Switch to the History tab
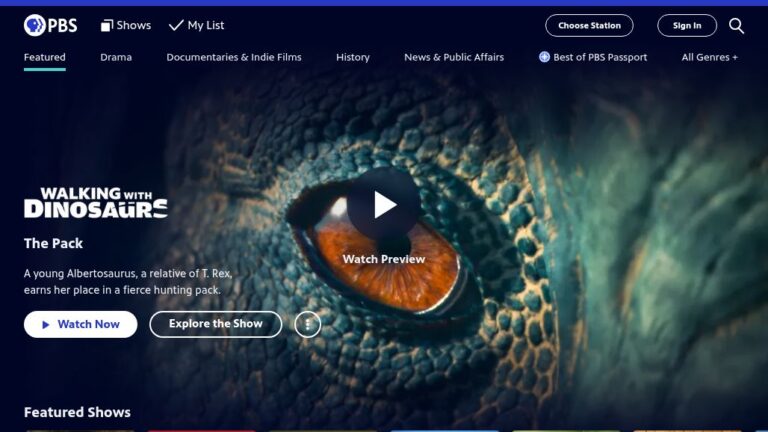The width and height of the screenshot is (768, 432). click(353, 57)
